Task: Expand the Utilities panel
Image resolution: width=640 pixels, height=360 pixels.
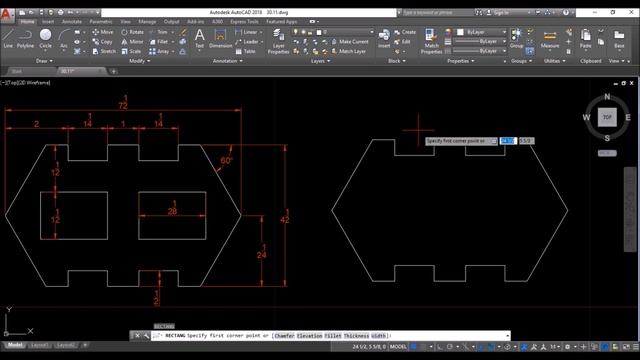Action: [x=554, y=61]
